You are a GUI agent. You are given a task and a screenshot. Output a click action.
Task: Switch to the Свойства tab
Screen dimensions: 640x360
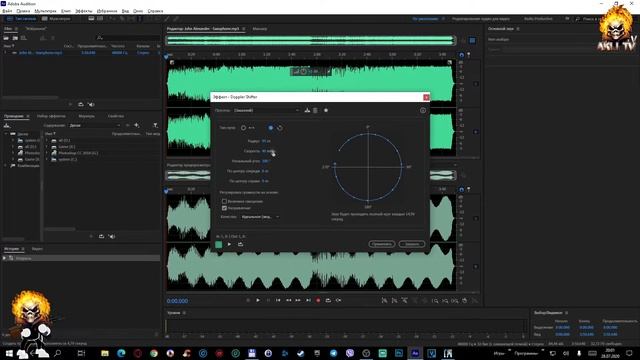116,116
